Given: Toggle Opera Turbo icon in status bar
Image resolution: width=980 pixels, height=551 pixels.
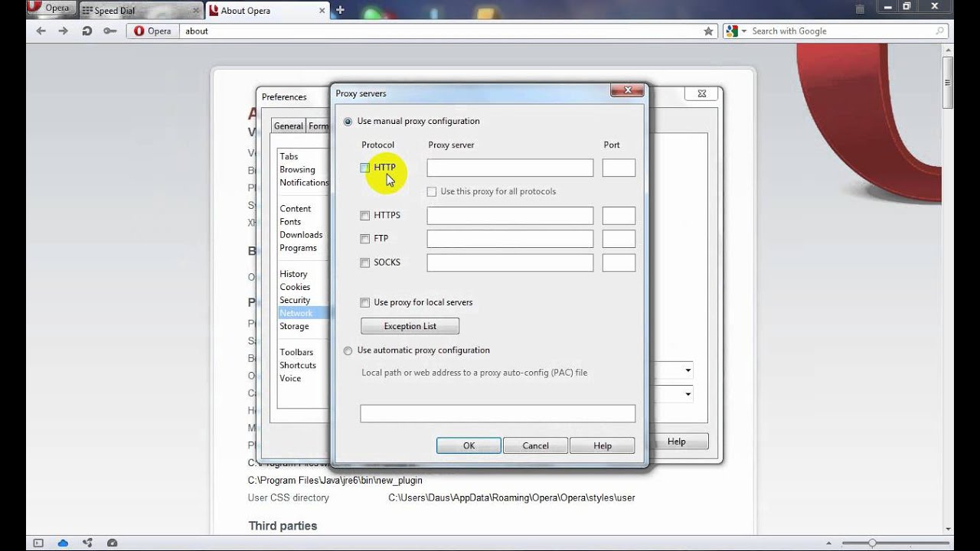Looking at the screenshot, I should pyautogui.click(x=112, y=543).
